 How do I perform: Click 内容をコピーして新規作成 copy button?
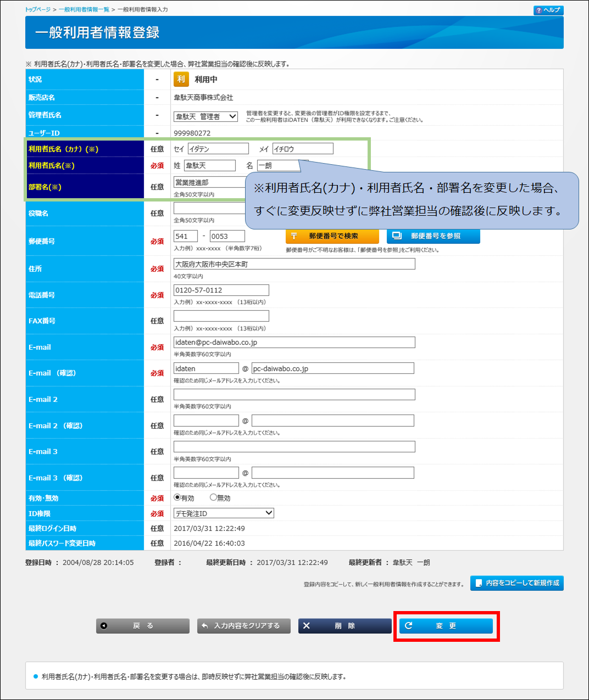tap(516, 583)
